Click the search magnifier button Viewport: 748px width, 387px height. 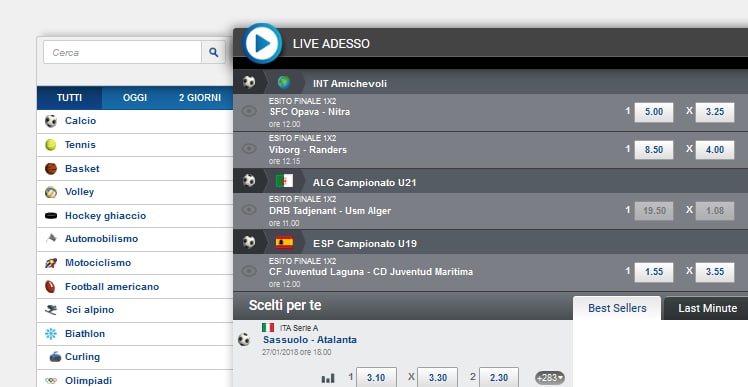(x=213, y=52)
